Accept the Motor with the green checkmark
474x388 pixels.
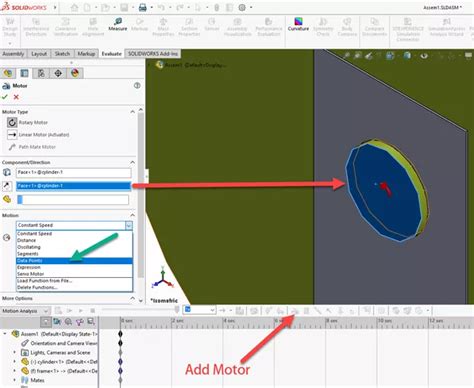coord(5,97)
